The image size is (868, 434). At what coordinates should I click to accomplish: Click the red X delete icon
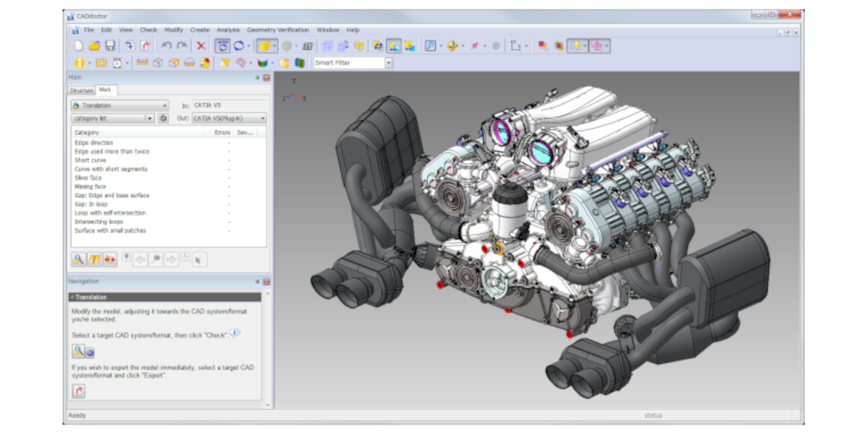[x=201, y=46]
